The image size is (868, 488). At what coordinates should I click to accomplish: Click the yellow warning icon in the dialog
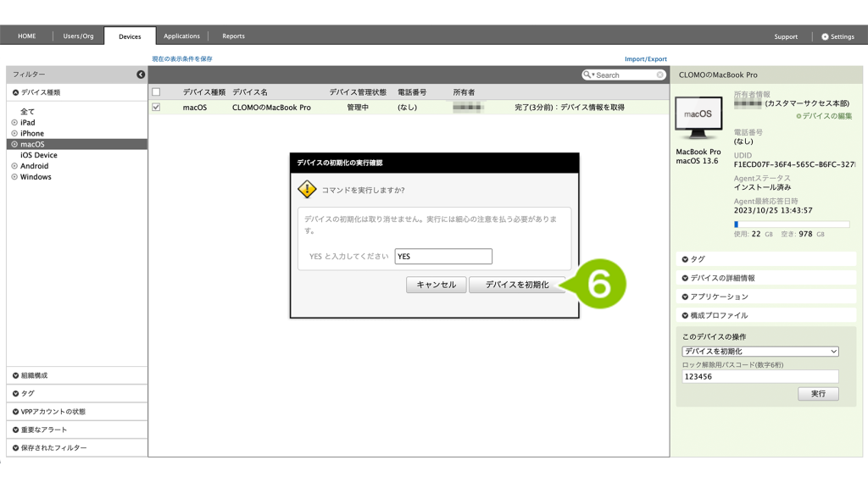(x=307, y=189)
